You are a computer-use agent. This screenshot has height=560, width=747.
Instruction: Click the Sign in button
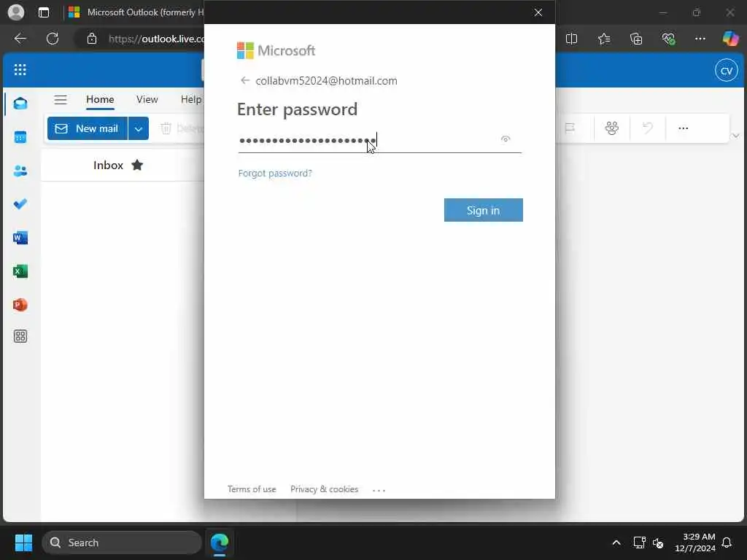483,210
